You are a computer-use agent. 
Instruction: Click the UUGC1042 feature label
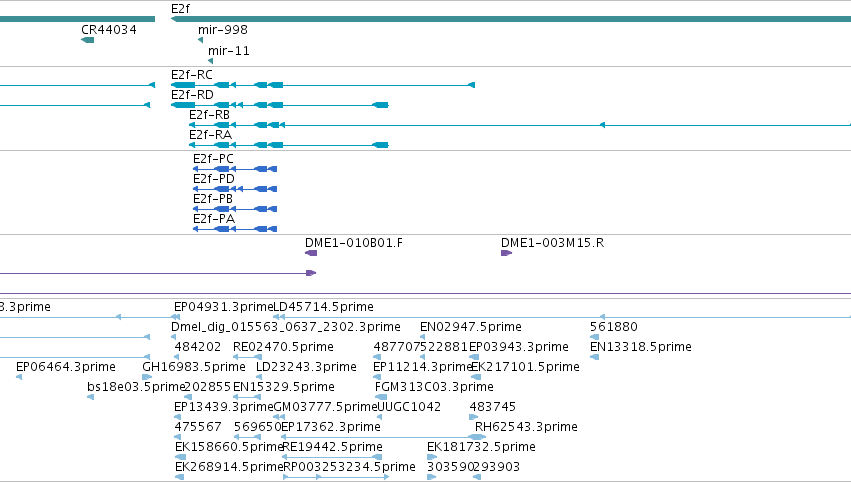click(409, 408)
